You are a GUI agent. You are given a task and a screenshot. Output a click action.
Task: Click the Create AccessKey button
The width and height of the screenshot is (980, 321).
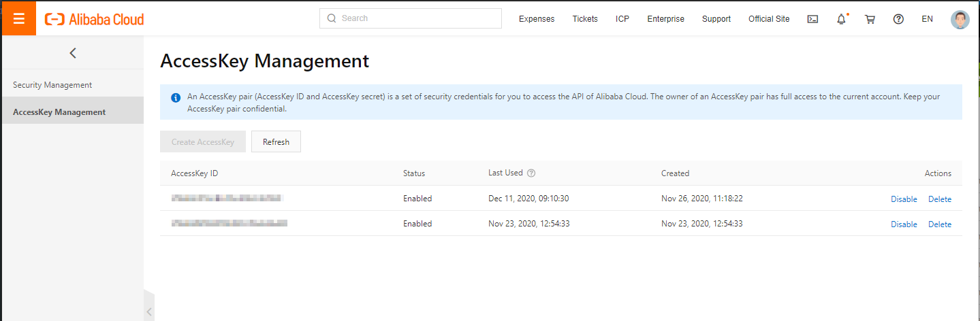tap(203, 142)
